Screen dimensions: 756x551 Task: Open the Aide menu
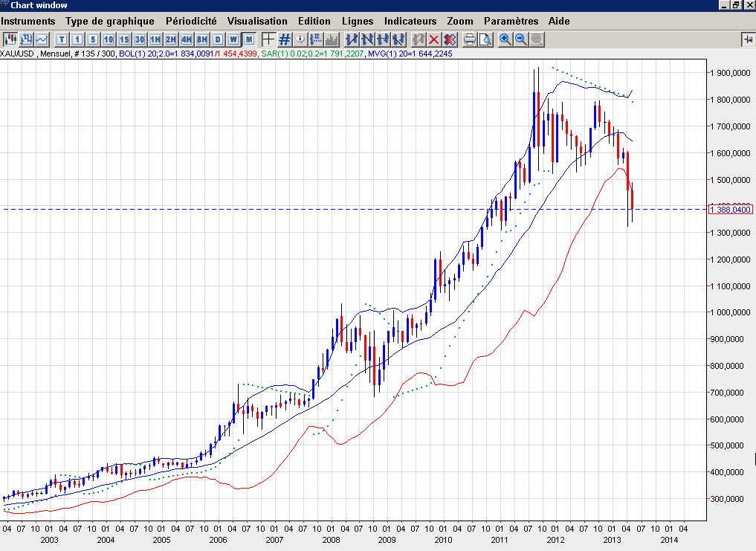pyautogui.click(x=558, y=21)
